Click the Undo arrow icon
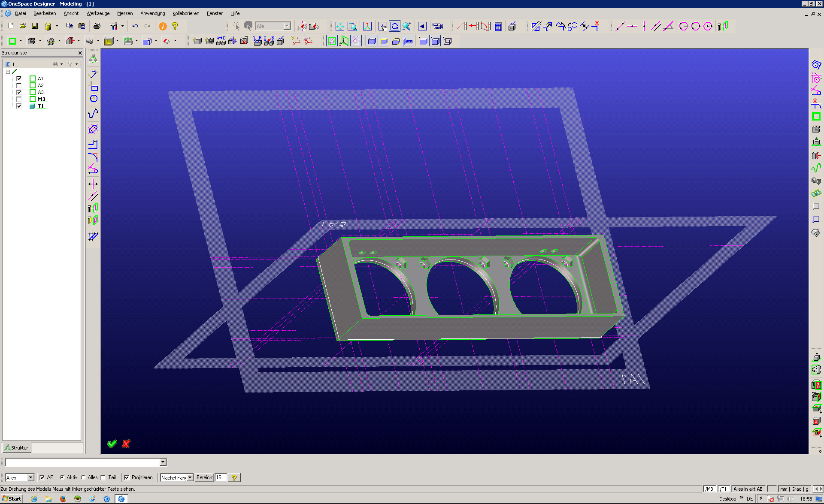The image size is (824, 504). 135,26
